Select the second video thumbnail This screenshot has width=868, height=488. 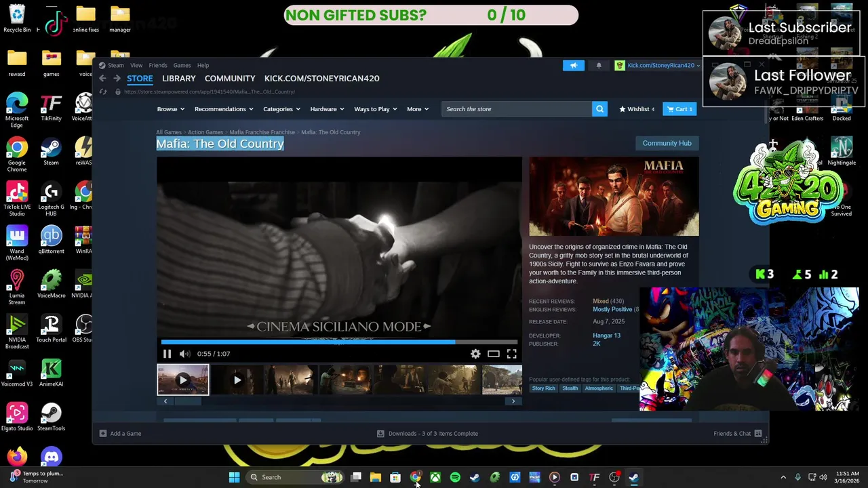(x=237, y=380)
